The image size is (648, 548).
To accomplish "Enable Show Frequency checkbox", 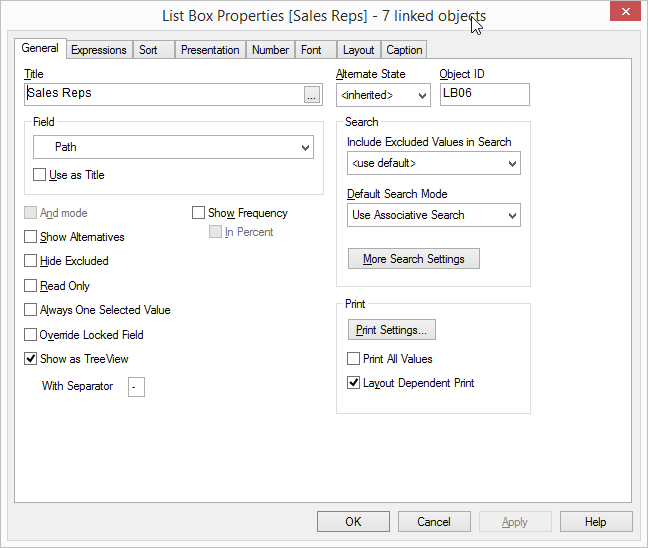I will [199, 213].
